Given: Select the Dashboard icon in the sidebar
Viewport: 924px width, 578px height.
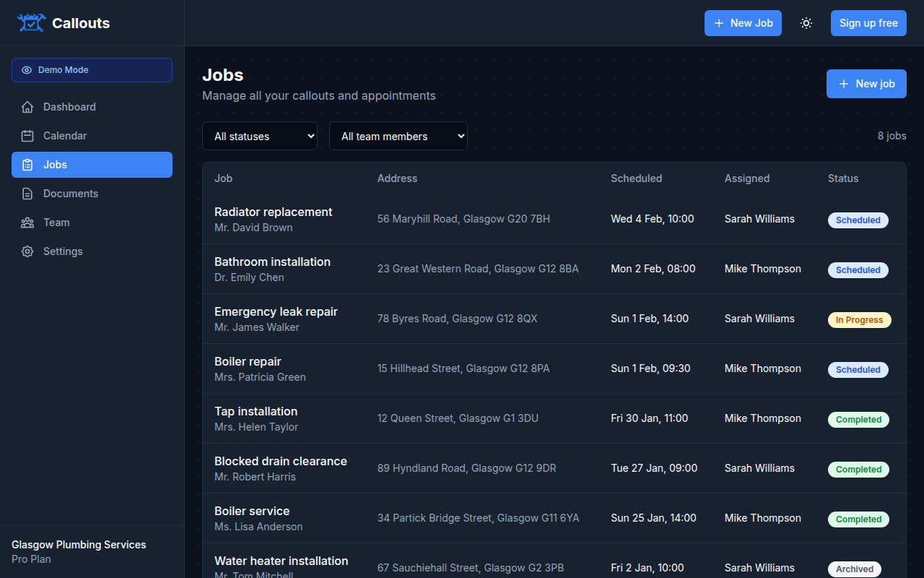Looking at the screenshot, I should click(x=27, y=106).
